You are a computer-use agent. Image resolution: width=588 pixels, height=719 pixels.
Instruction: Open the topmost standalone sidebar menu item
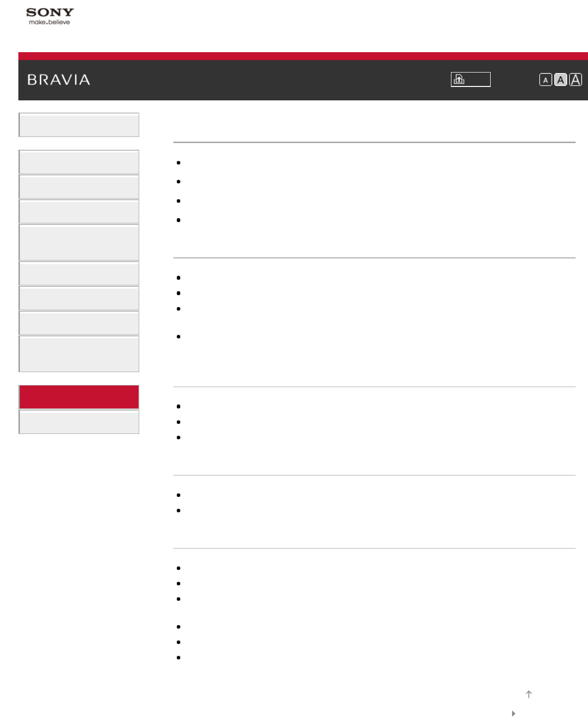(79, 125)
